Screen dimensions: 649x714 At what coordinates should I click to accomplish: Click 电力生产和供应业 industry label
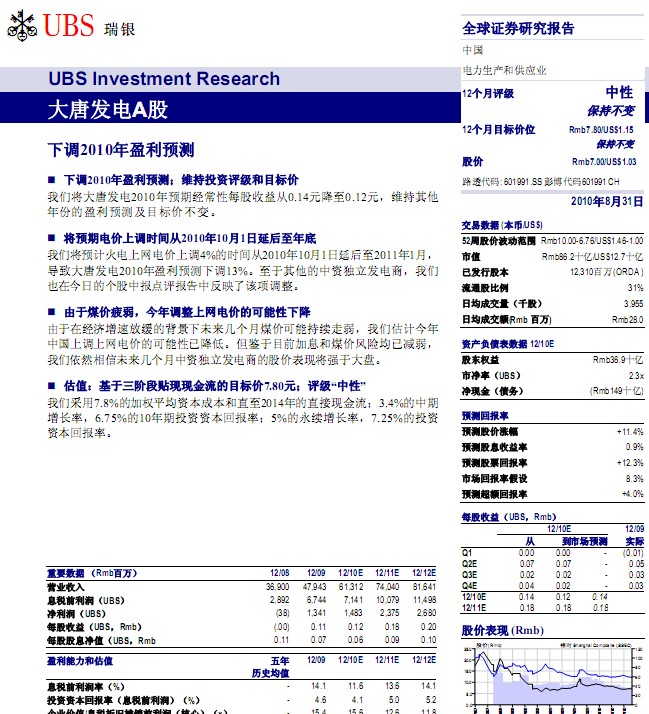point(504,70)
